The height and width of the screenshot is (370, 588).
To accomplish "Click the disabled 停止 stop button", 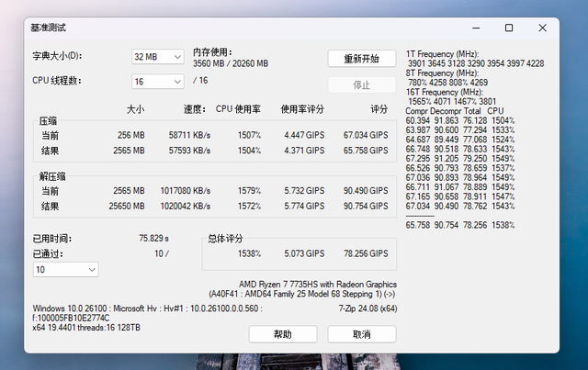I will pos(362,85).
